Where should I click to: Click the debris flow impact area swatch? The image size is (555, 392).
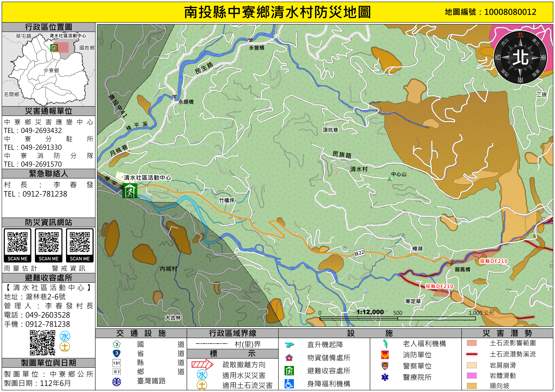click(472, 343)
